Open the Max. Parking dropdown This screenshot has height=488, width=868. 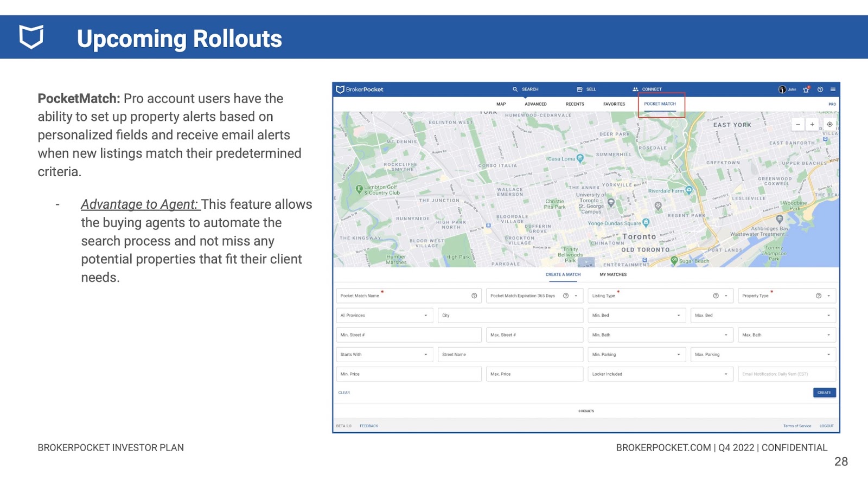tap(763, 355)
